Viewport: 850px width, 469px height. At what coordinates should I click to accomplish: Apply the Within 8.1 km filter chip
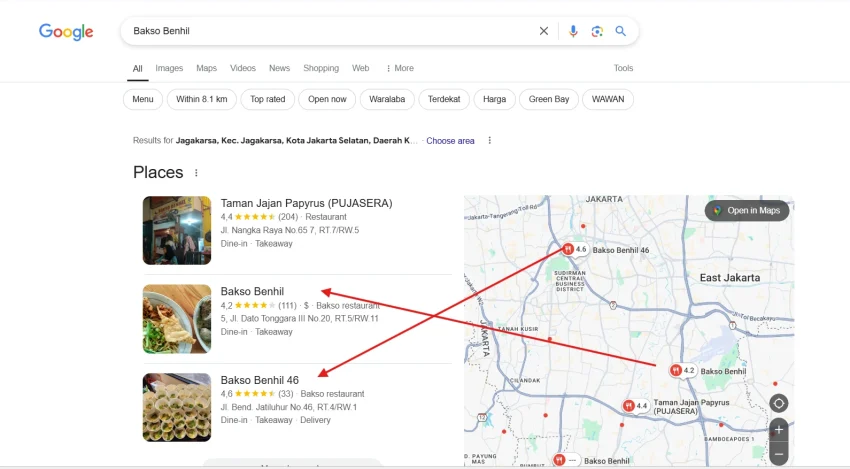(202, 99)
